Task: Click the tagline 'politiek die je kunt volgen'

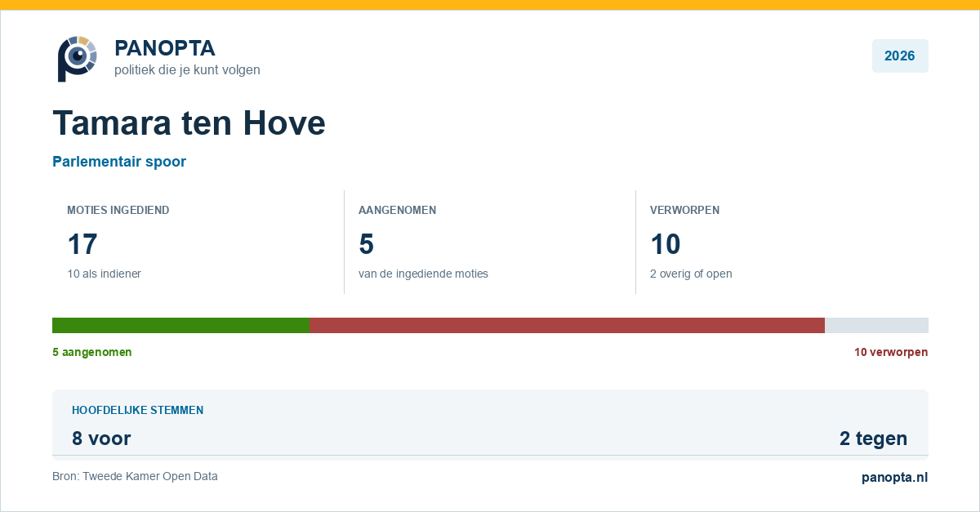Action: [x=187, y=70]
